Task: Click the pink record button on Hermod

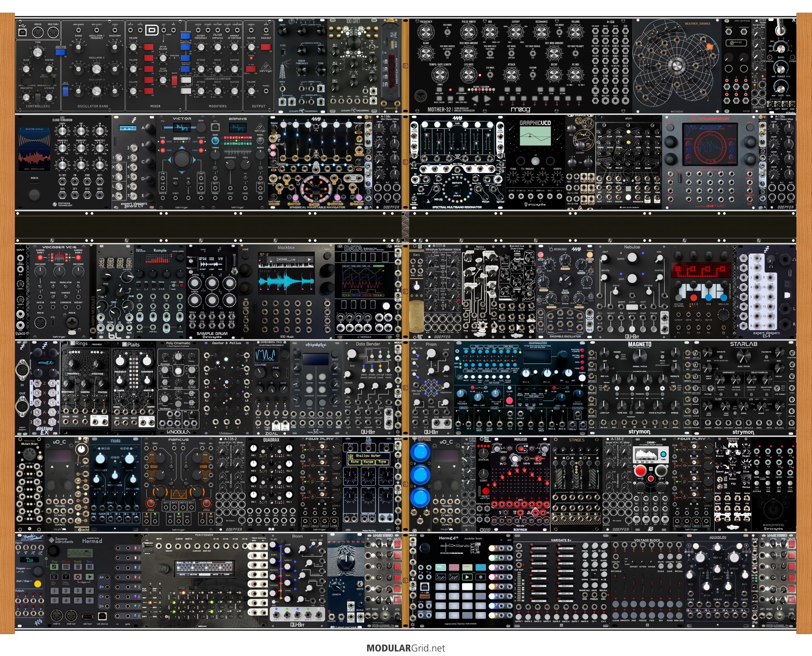Action: [x=78, y=577]
